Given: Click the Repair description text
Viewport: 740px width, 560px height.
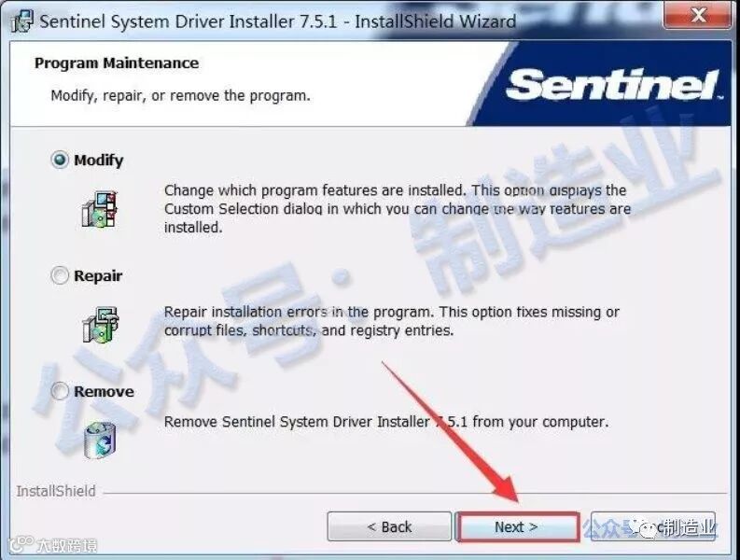Looking at the screenshot, I should click(391, 321).
